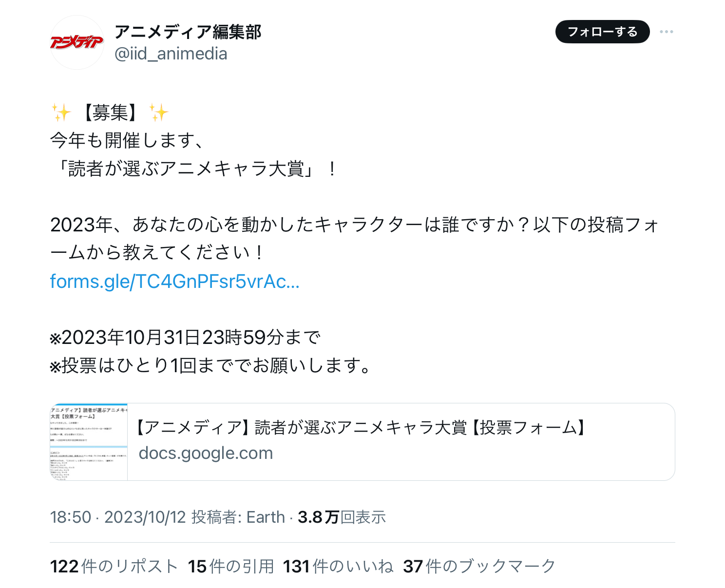Click the 今年も開催します tweet text line
This screenshot has width=725, height=588.
coord(127,141)
